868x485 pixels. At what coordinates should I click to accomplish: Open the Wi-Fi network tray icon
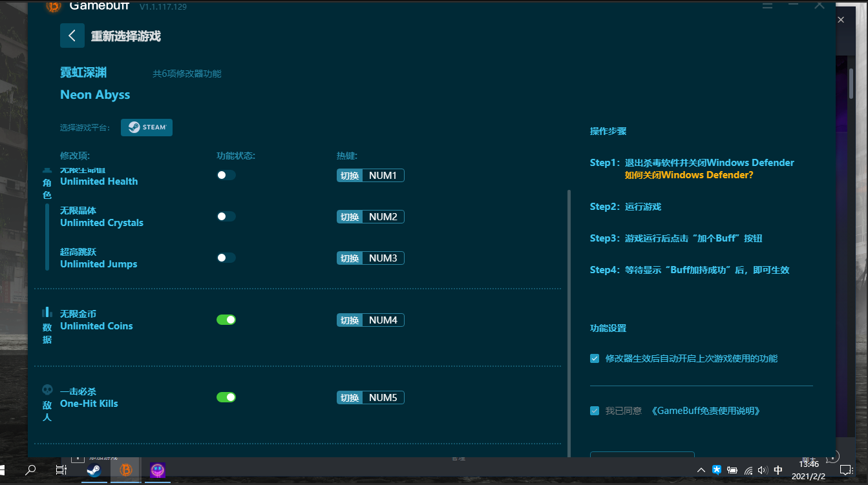[748, 470]
